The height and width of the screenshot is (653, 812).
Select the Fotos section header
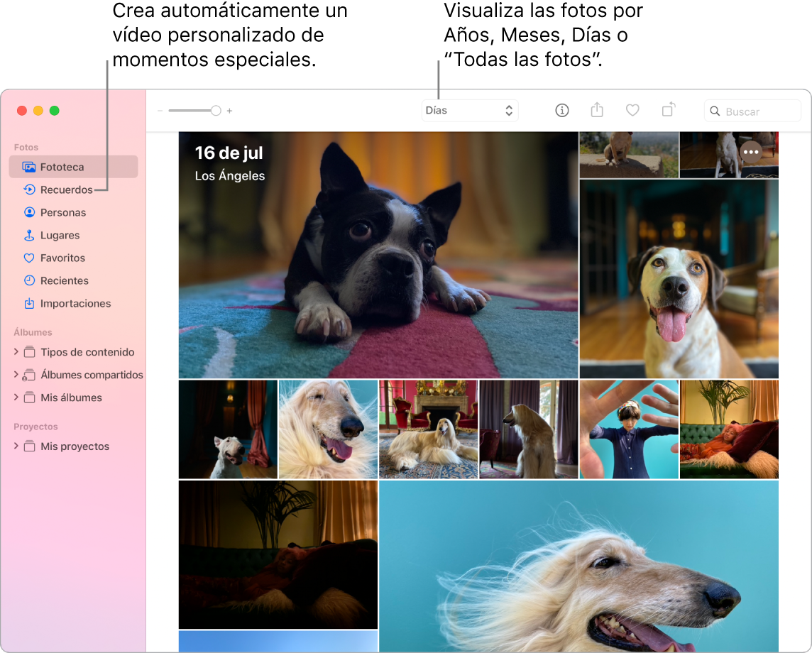tap(26, 147)
